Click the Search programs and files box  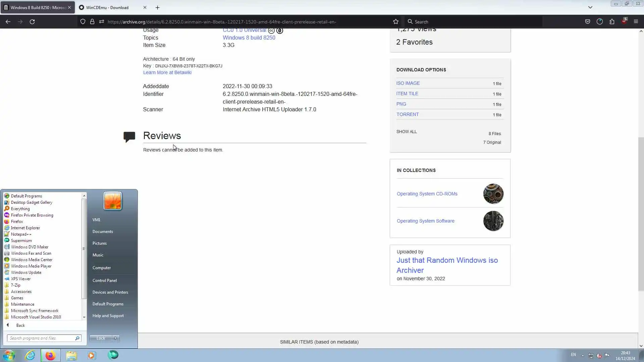point(41,338)
